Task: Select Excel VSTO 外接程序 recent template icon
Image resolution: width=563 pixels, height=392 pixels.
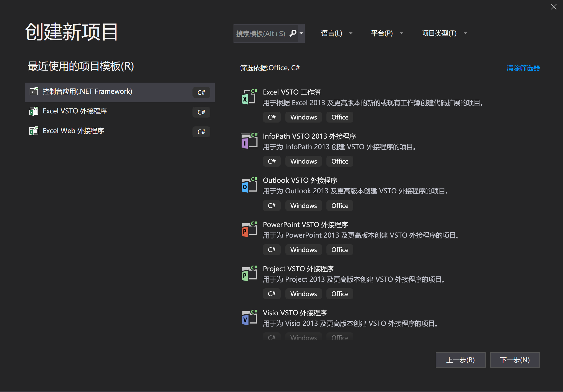Action: pyautogui.click(x=33, y=111)
